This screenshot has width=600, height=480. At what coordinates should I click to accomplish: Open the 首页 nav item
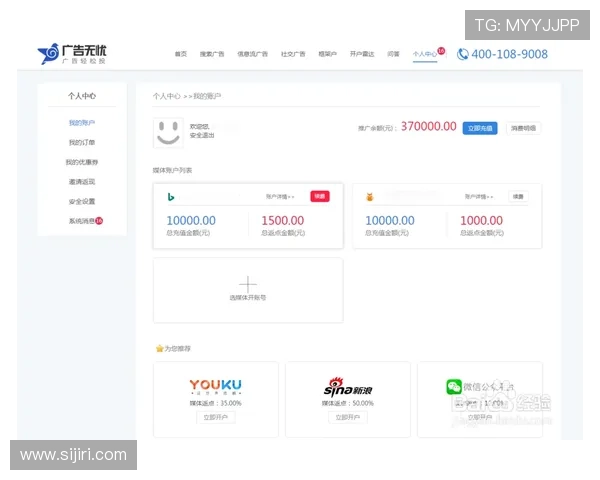181,54
